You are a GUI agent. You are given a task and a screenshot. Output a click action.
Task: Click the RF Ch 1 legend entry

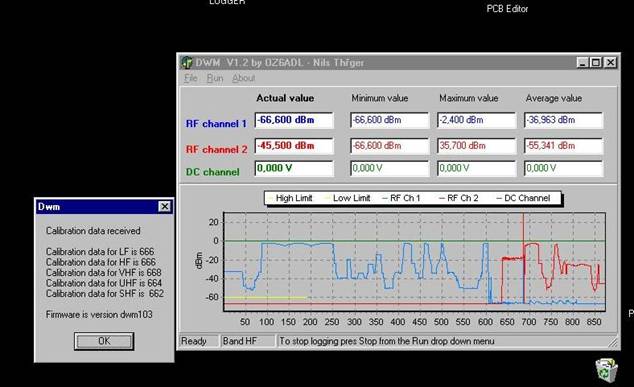click(x=401, y=198)
